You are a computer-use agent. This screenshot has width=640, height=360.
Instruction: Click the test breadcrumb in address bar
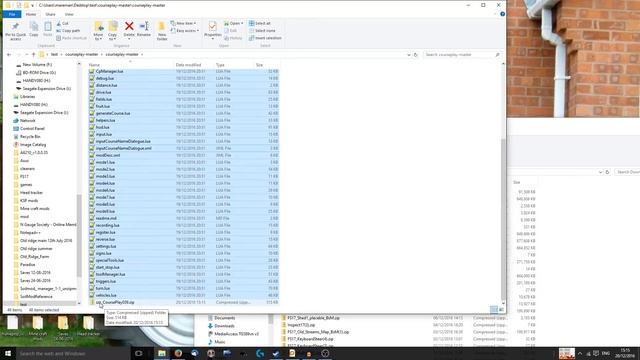coord(54,54)
